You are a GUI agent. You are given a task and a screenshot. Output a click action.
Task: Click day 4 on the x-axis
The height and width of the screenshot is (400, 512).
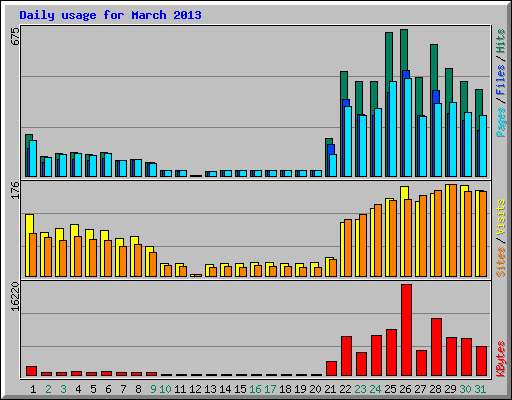click(x=78, y=389)
